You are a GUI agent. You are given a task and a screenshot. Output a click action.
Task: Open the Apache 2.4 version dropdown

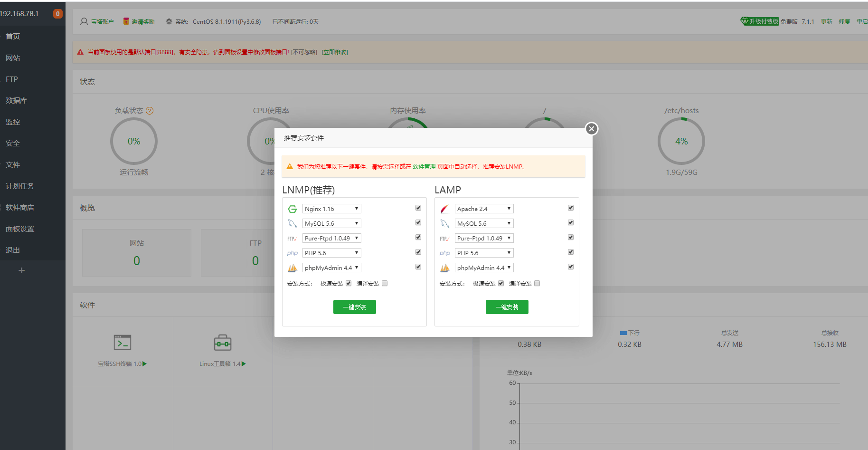(484, 209)
